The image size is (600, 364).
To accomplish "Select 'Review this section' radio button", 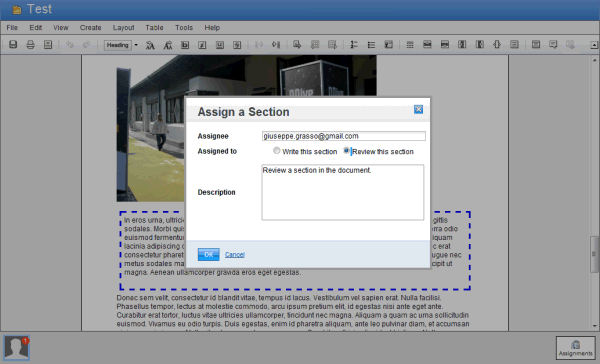I will [346, 151].
